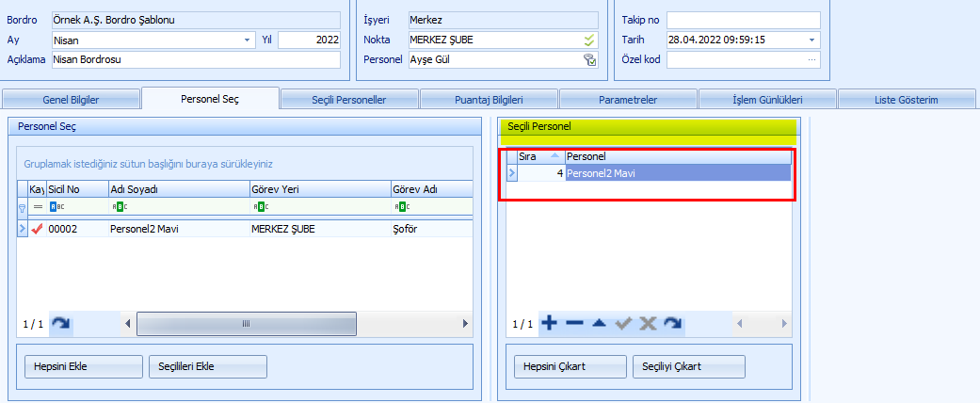Open the Tarih date picker dropdown
This screenshot has width=980, height=403.
(811, 40)
